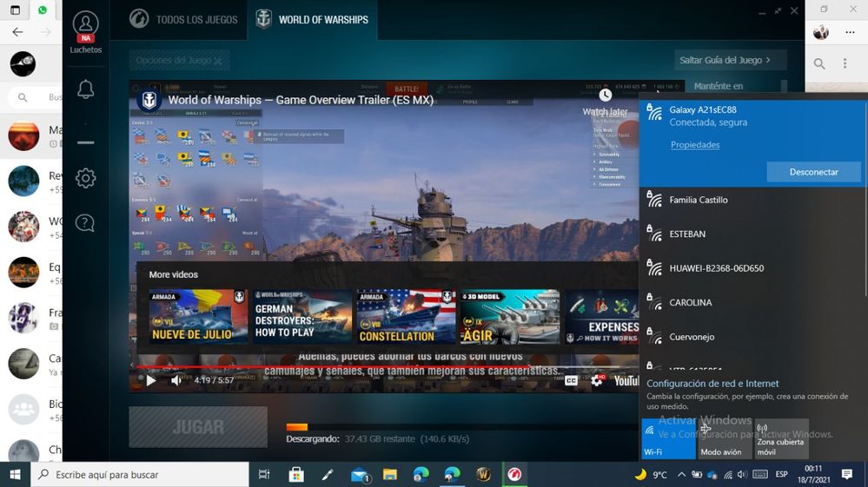This screenshot has height=487, width=868.
Task: Open the help question mark icon
Action: 85,223
